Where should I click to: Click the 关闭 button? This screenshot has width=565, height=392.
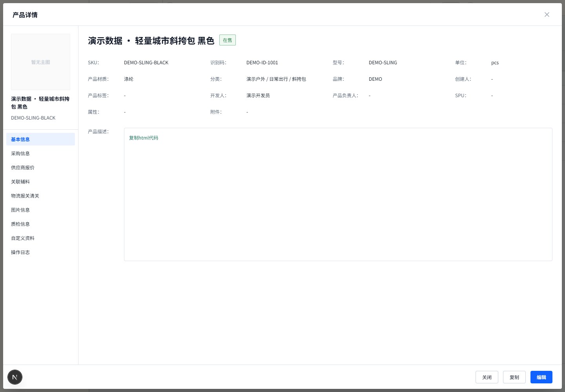click(x=487, y=377)
